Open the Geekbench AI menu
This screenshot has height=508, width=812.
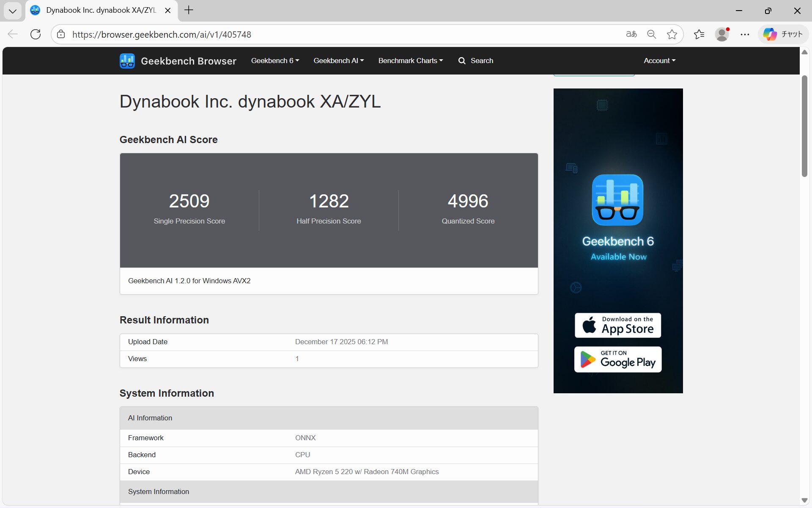[338, 61]
